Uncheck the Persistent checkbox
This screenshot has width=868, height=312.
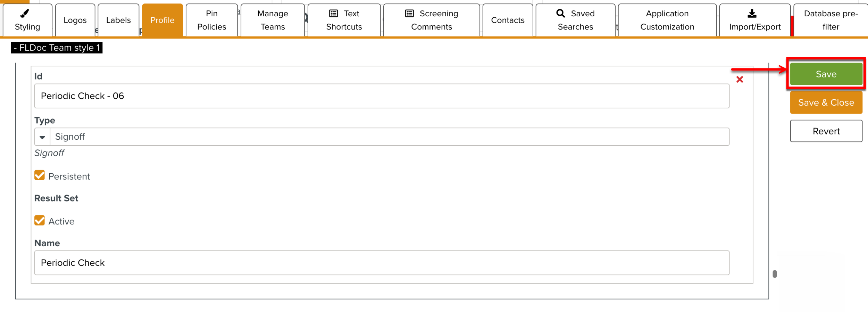[40, 175]
